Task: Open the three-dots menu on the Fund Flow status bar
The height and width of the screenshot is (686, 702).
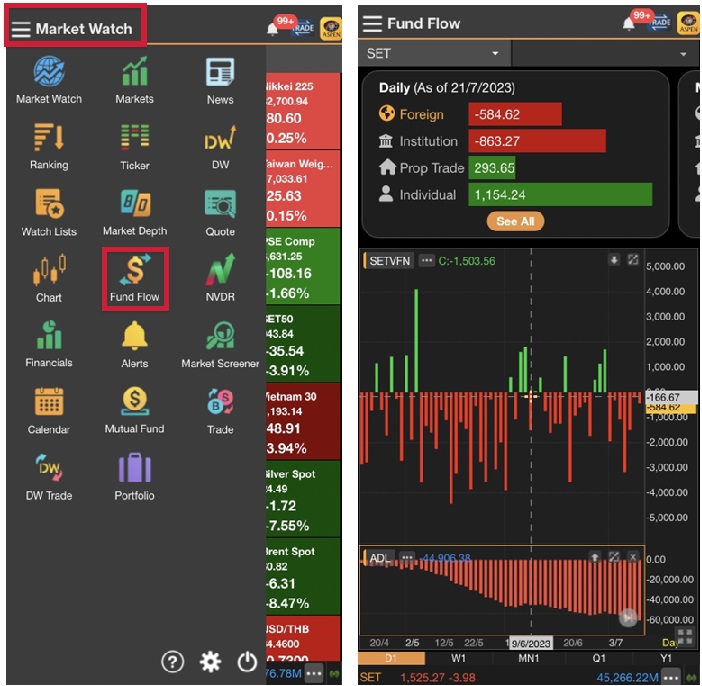Action: click(x=671, y=677)
